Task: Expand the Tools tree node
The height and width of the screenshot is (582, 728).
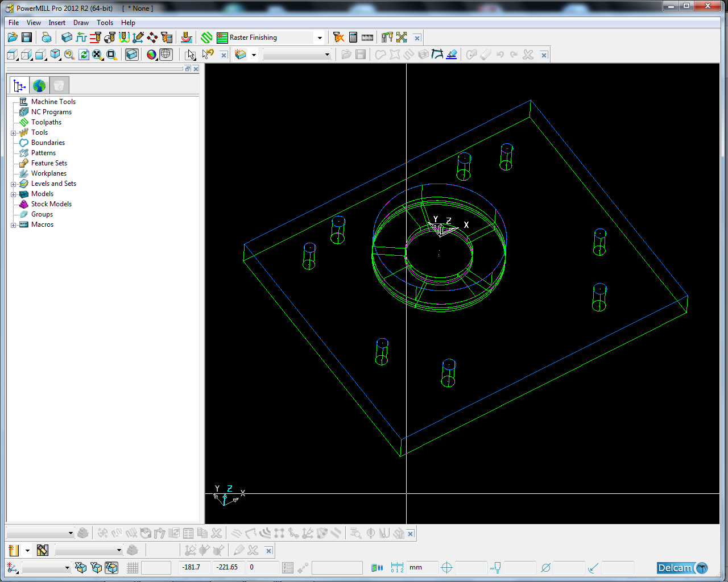Action: (14, 133)
